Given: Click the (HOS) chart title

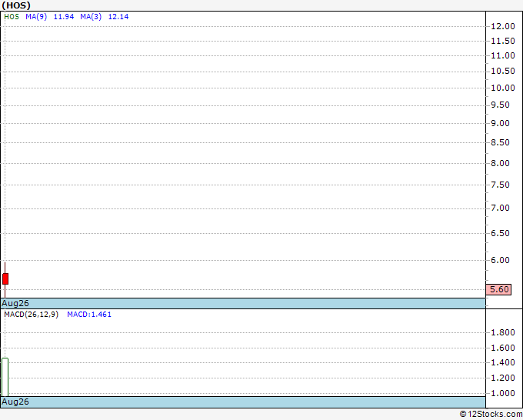Looking at the screenshot, I should pyautogui.click(x=16, y=5).
